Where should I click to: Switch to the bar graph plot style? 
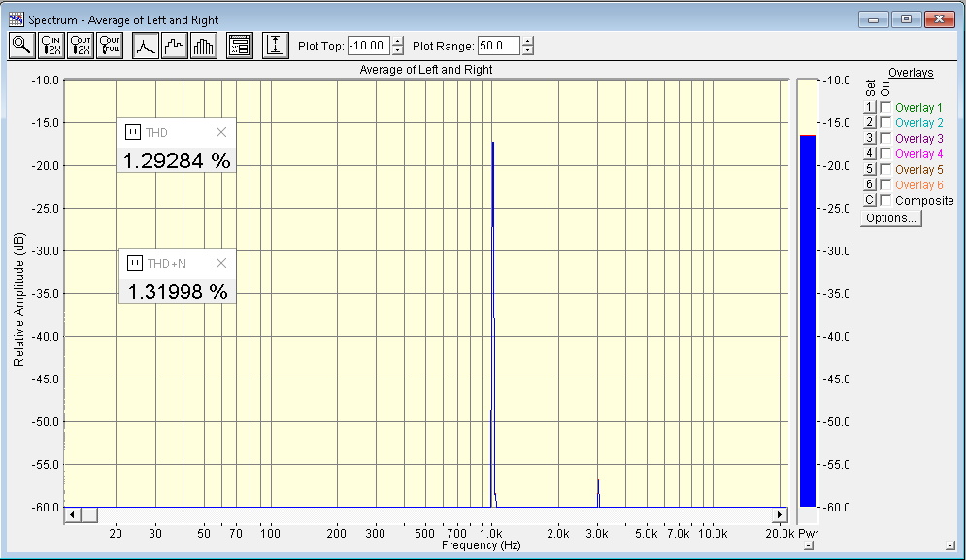point(203,46)
